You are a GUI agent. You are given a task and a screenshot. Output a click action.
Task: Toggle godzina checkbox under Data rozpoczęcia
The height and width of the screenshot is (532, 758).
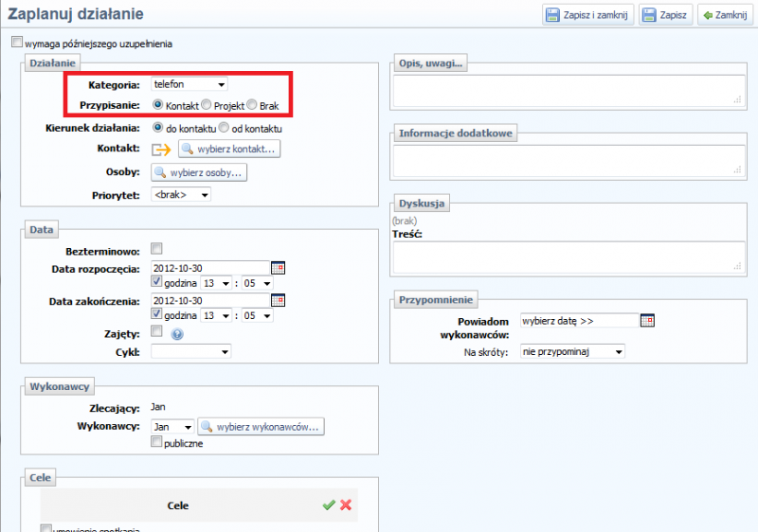[x=156, y=281]
